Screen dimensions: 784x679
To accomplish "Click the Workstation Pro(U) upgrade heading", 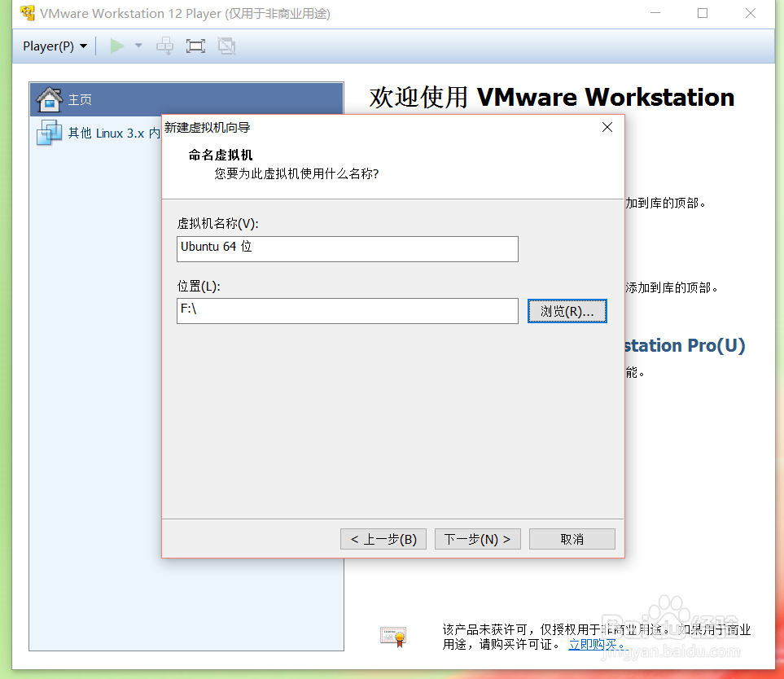I will (x=685, y=345).
